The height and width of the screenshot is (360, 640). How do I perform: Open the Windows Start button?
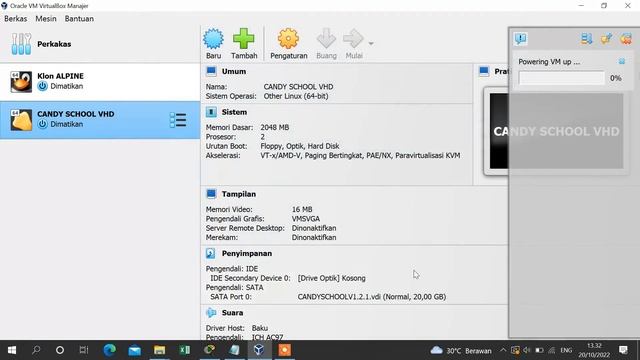[11, 350]
